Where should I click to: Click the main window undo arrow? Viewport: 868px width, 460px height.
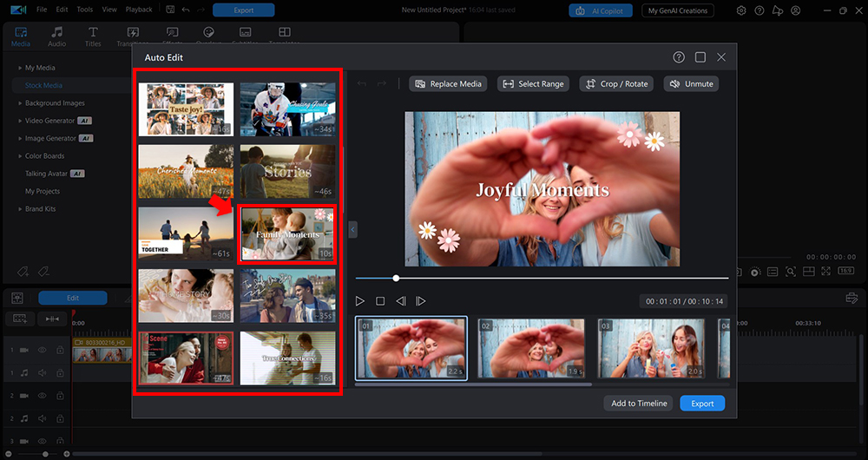pyautogui.click(x=186, y=10)
